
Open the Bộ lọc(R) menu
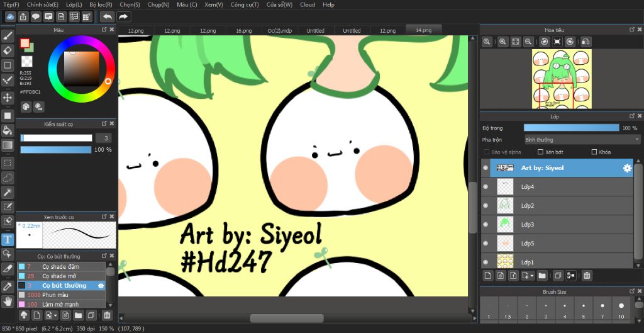[x=101, y=4]
